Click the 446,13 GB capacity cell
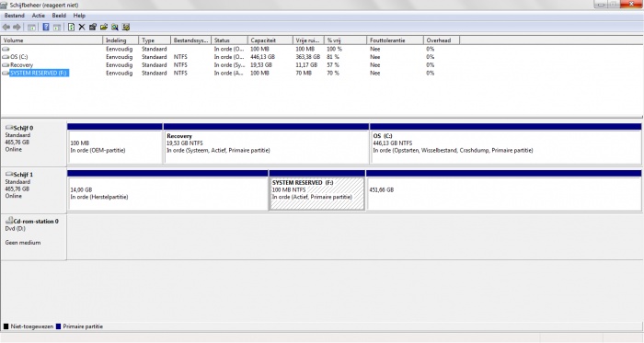 click(262, 57)
